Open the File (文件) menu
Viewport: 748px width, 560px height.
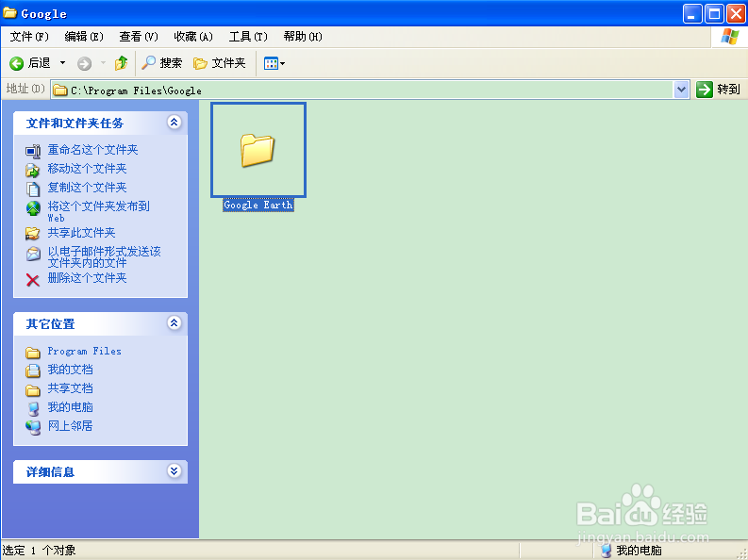point(29,37)
